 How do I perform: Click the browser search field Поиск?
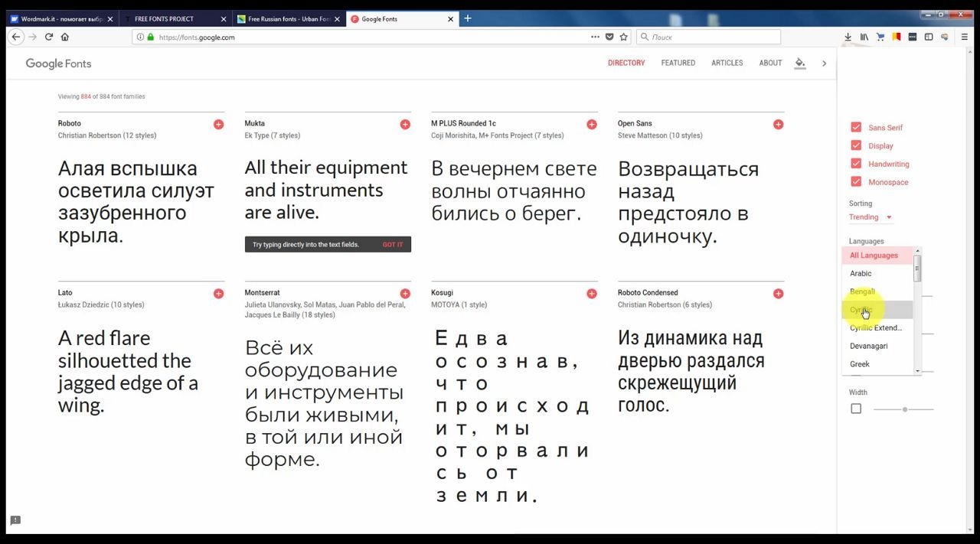point(708,37)
